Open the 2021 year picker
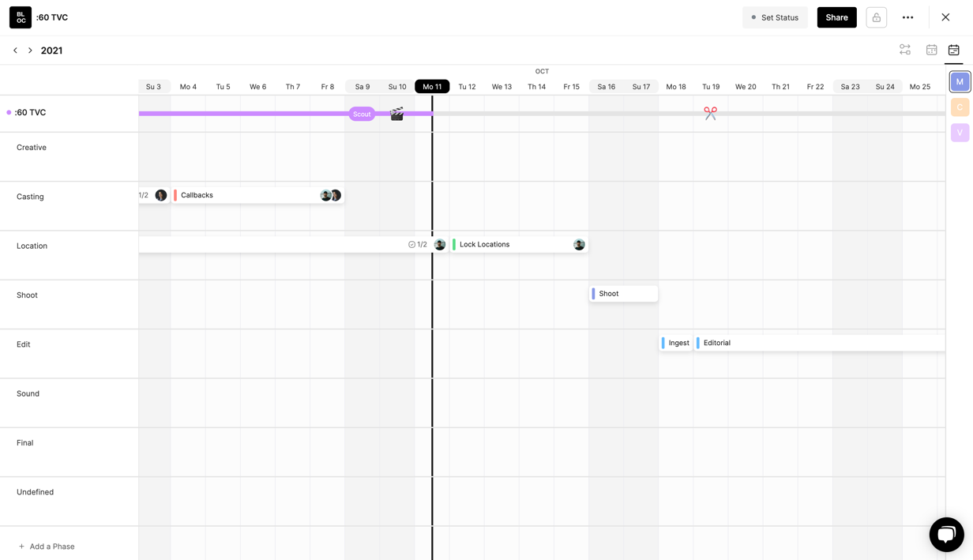973x560 pixels. tap(51, 51)
